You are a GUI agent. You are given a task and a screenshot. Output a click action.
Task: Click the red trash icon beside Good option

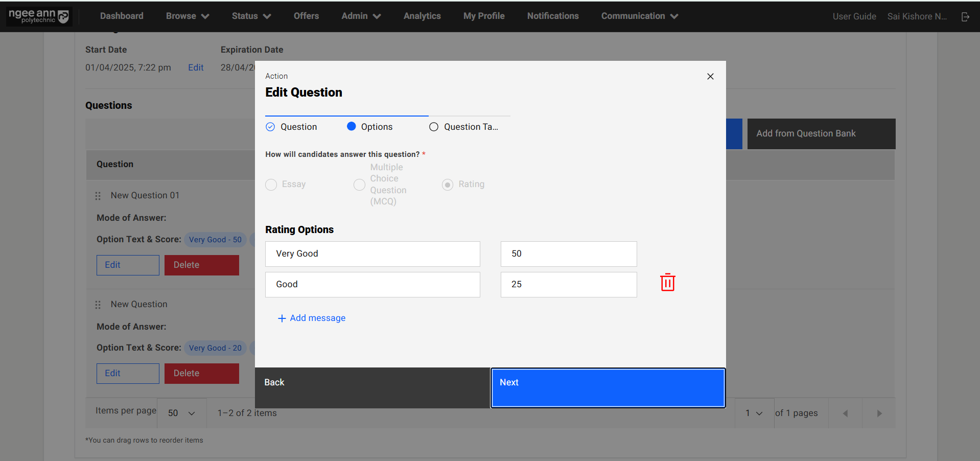pos(667,283)
